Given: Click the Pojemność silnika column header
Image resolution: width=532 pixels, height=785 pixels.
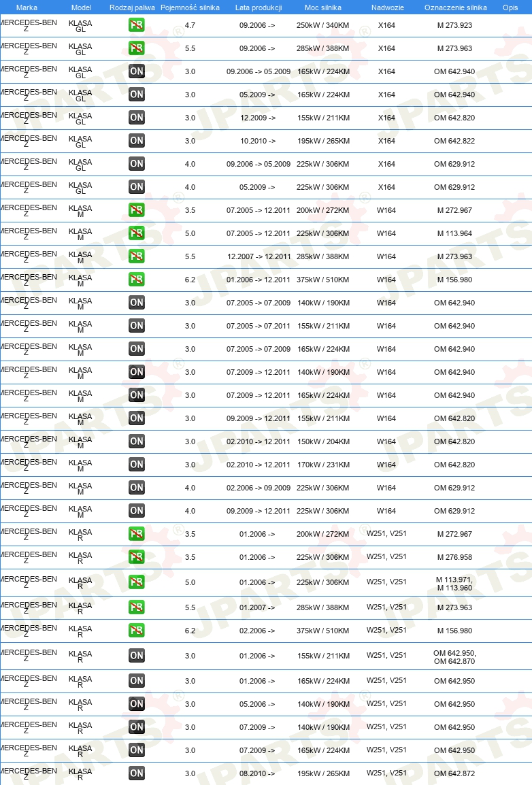Looking at the screenshot, I should coord(190,7).
